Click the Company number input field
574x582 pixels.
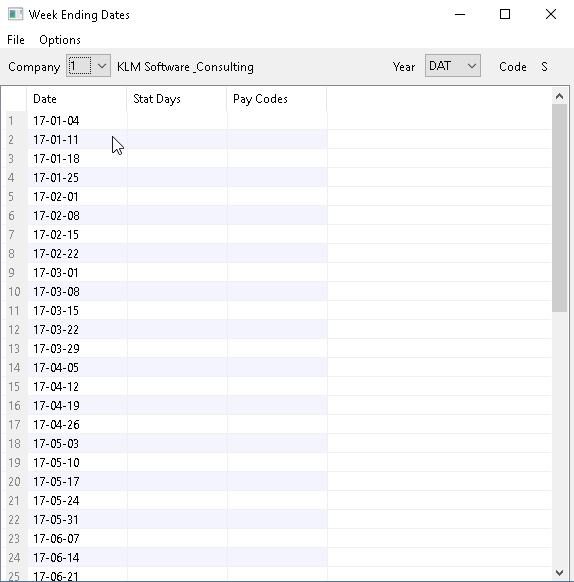[x=80, y=66]
